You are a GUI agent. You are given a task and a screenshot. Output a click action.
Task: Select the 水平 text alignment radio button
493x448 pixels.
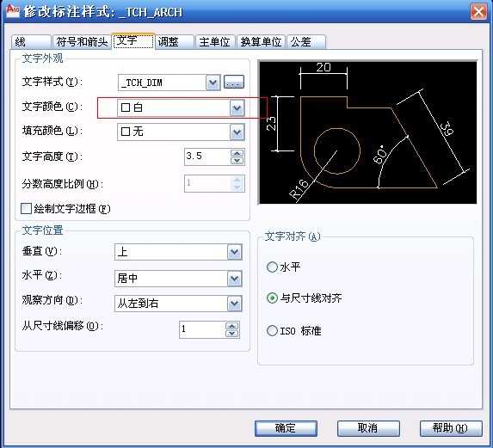click(272, 267)
